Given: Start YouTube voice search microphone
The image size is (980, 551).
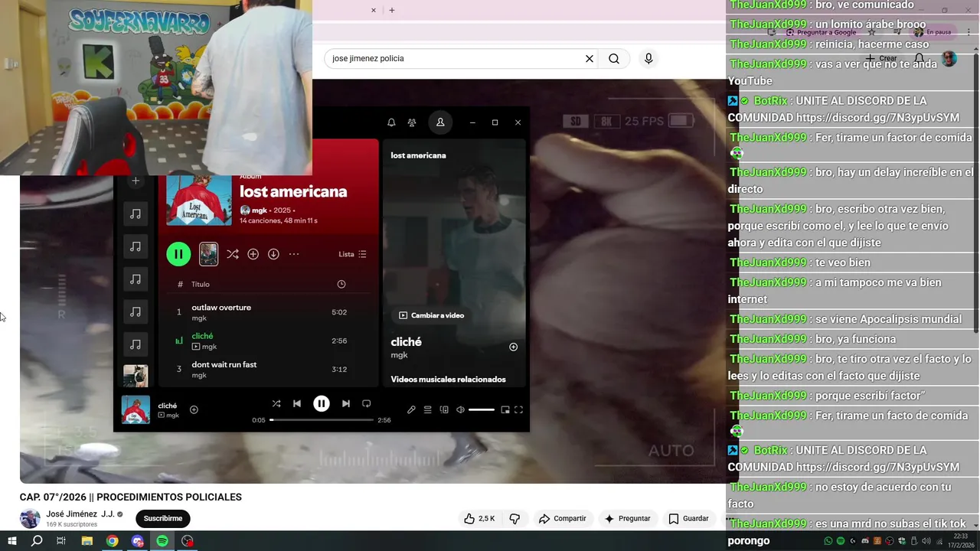Looking at the screenshot, I should [648, 59].
